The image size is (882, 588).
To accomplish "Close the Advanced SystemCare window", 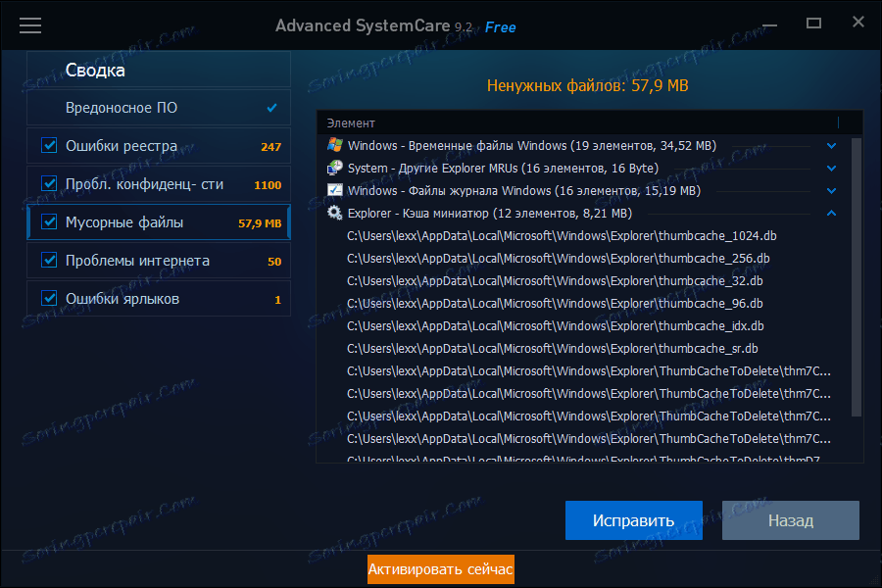I will tap(858, 22).
